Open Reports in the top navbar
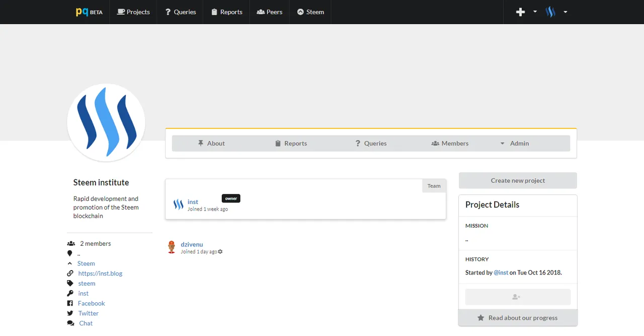 coord(226,12)
